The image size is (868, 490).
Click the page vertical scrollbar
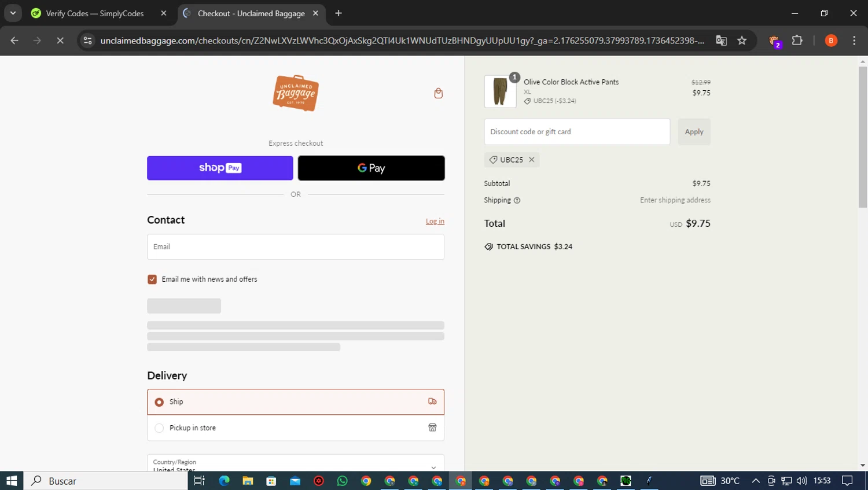[x=863, y=137]
